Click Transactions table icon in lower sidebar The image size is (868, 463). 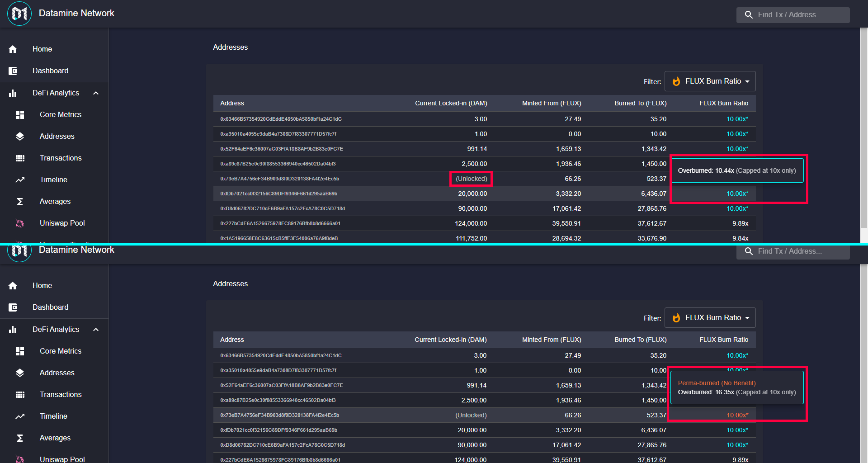click(20, 395)
